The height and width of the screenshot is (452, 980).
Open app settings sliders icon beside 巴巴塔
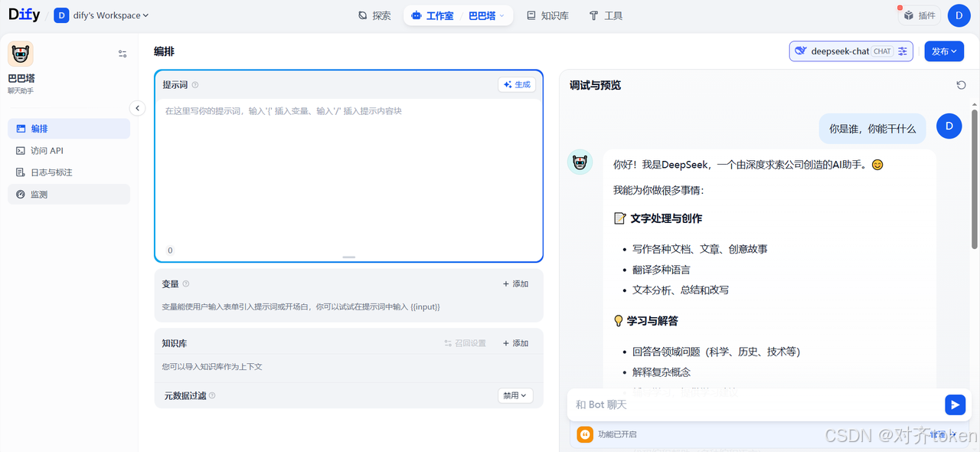pos(122,54)
